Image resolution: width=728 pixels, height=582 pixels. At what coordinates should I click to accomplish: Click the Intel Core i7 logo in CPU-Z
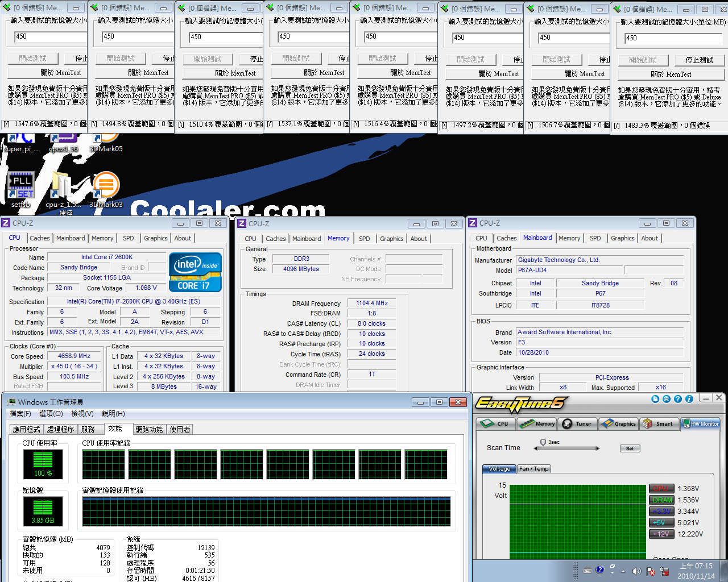[x=195, y=272]
